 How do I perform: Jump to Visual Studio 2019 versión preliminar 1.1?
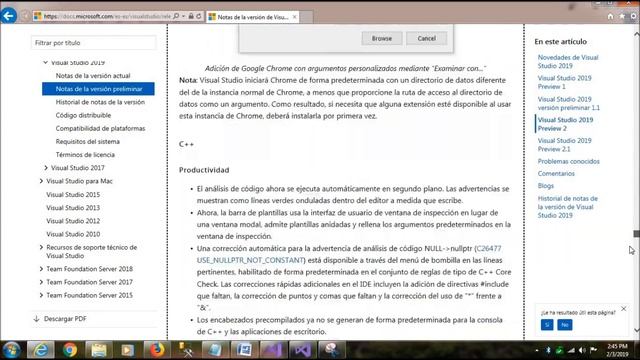click(569, 103)
